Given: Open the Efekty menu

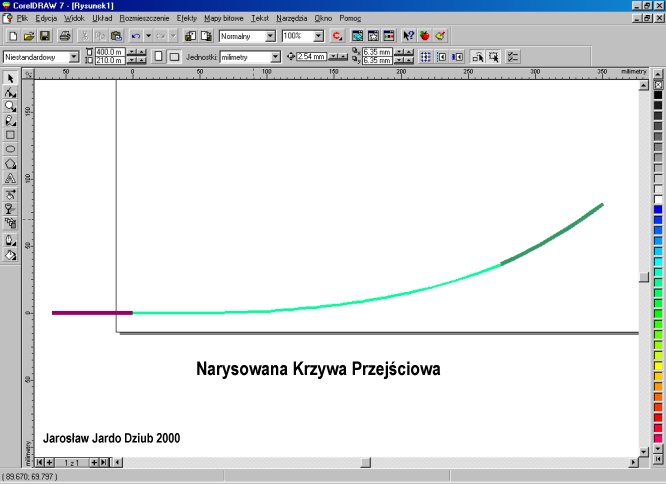Looking at the screenshot, I should (x=187, y=18).
